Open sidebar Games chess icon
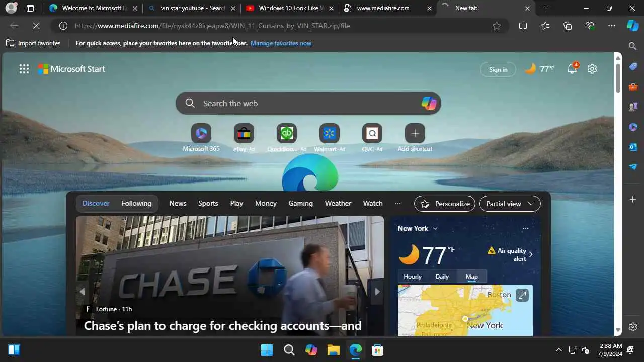The width and height of the screenshot is (644, 362). pos(633,107)
